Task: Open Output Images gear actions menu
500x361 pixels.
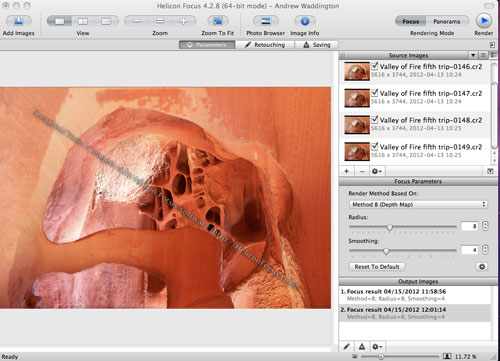Action: [x=377, y=347]
